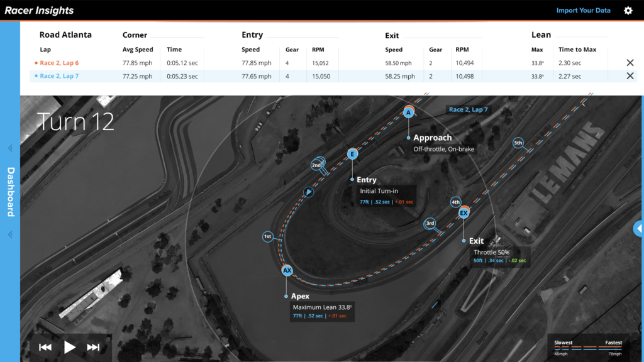Image resolution: width=644 pixels, height=362 pixels.
Task: Select the 1st gear marker
Action: click(268, 237)
